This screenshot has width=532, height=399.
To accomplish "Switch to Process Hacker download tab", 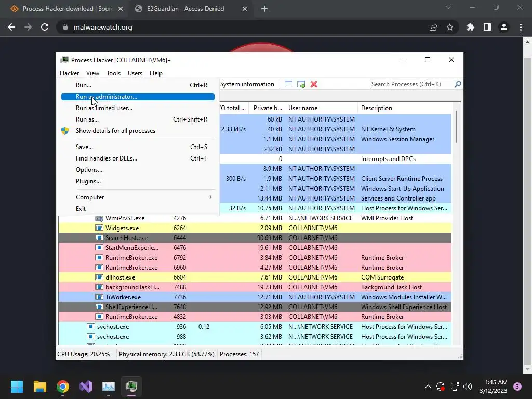I will pyautogui.click(x=66, y=9).
